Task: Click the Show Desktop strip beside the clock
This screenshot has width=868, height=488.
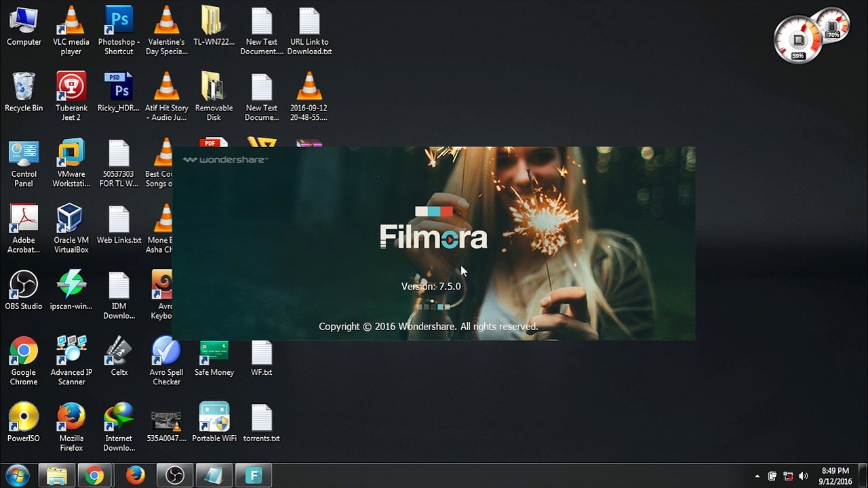Action: 863,476
